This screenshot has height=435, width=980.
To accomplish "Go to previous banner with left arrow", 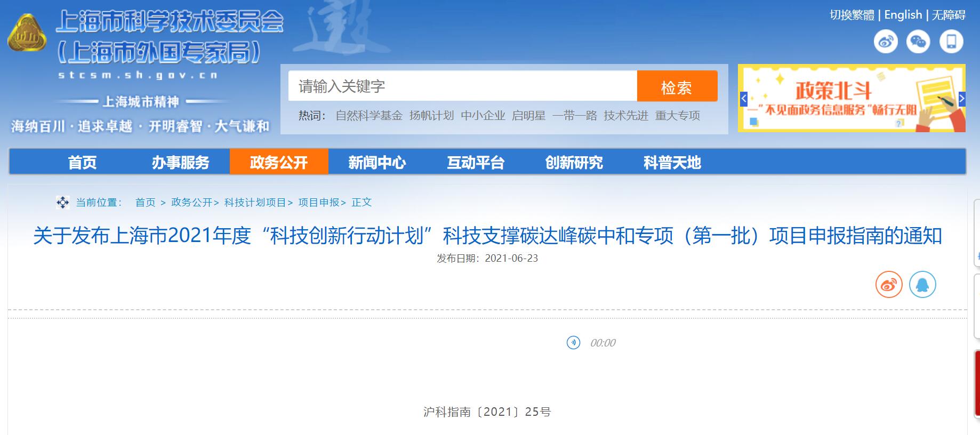I will 743,99.
